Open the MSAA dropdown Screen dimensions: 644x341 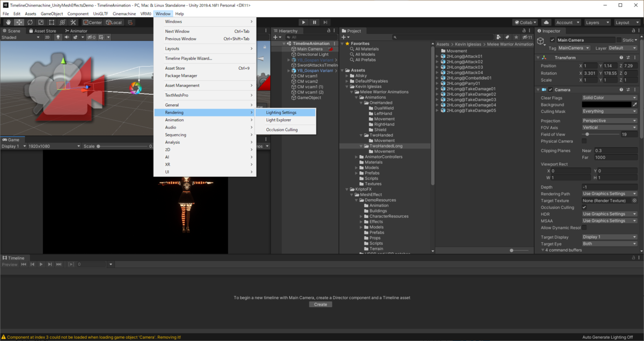click(610, 221)
